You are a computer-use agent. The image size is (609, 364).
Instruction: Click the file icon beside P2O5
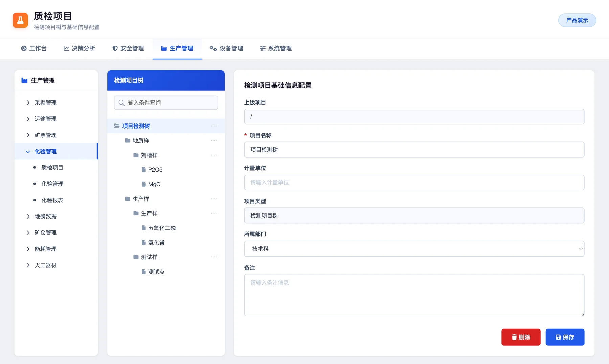tap(144, 169)
